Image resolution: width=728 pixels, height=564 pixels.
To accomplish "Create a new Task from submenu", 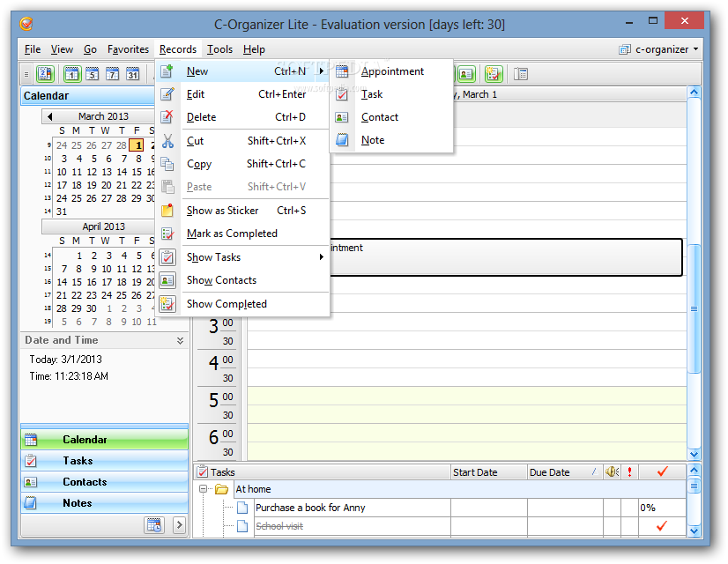I will [391, 94].
